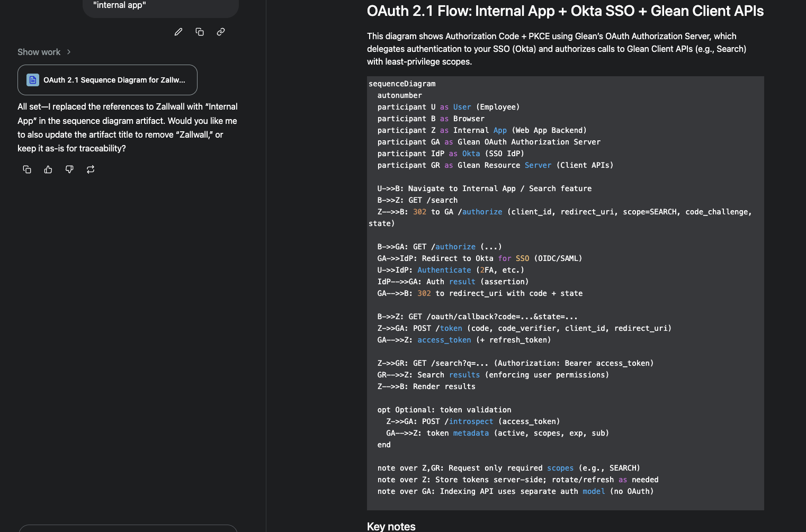Click the "B->>Z: GET /oauth/callback" line
Image resolution: width=806 pixels, height=532 pixels.
478,317
